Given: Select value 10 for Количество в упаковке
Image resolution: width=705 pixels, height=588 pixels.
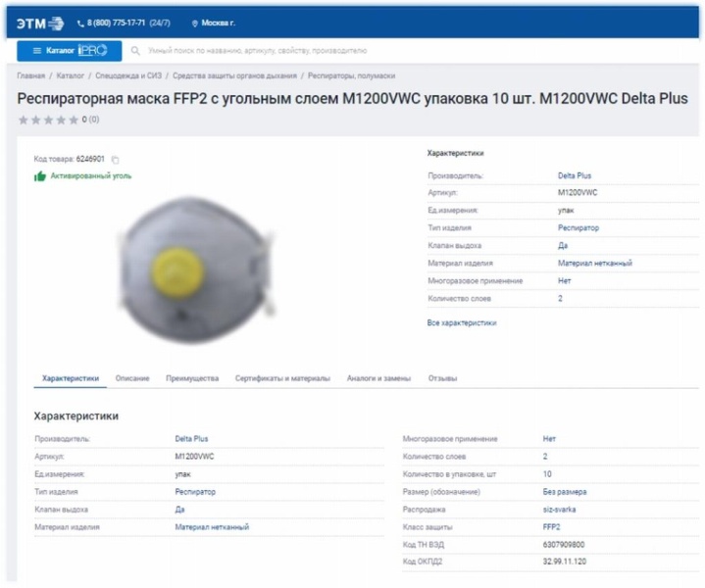Looking at the screenshot, I should [x=547, y=474].
